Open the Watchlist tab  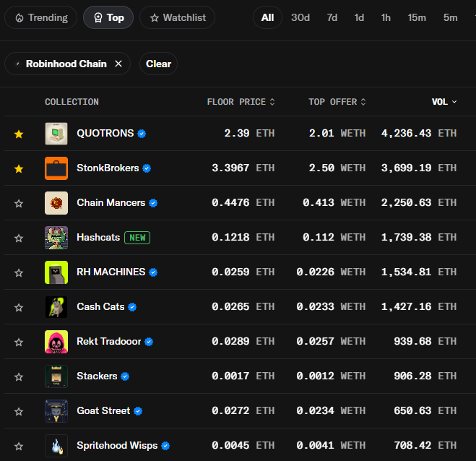click(x=177, y=17)
